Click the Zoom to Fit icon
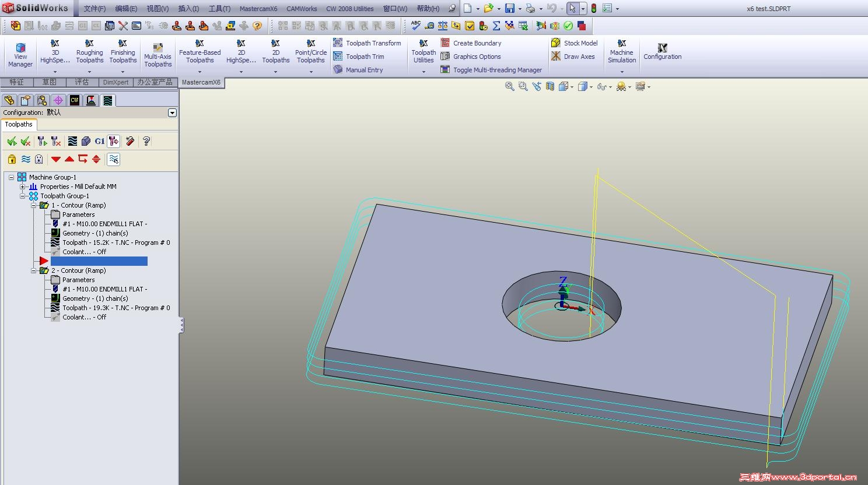 coord(510,86)
